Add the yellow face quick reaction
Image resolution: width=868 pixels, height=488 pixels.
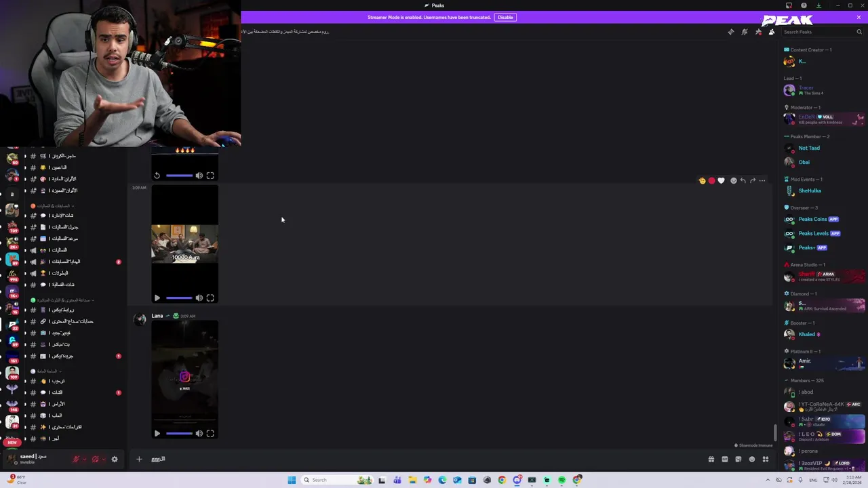pos(702,181)
